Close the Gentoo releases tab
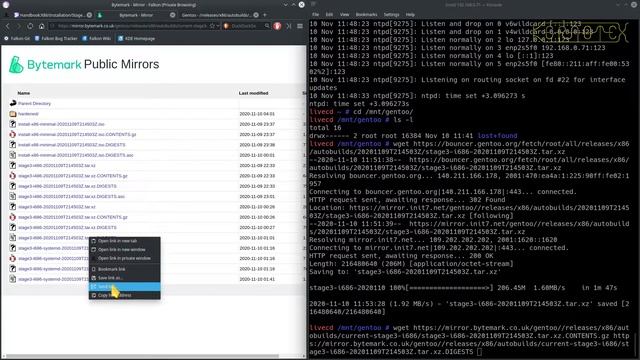This screenshot has width=640, height=360. coord(256,15)
